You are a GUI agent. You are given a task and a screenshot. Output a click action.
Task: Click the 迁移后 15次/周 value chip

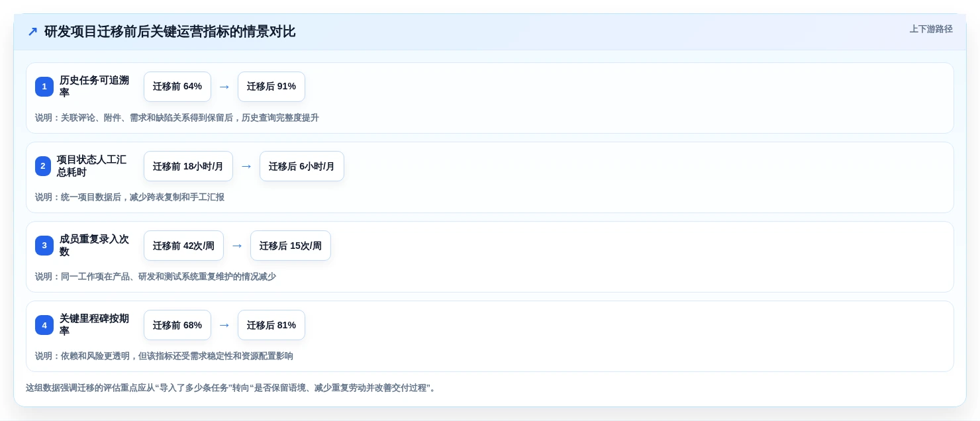[291, 246]
